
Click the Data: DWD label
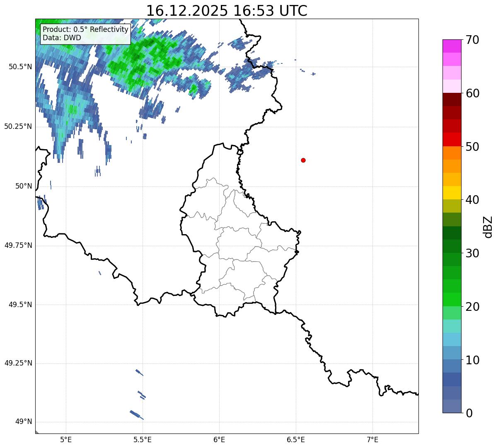click(62, 38)
